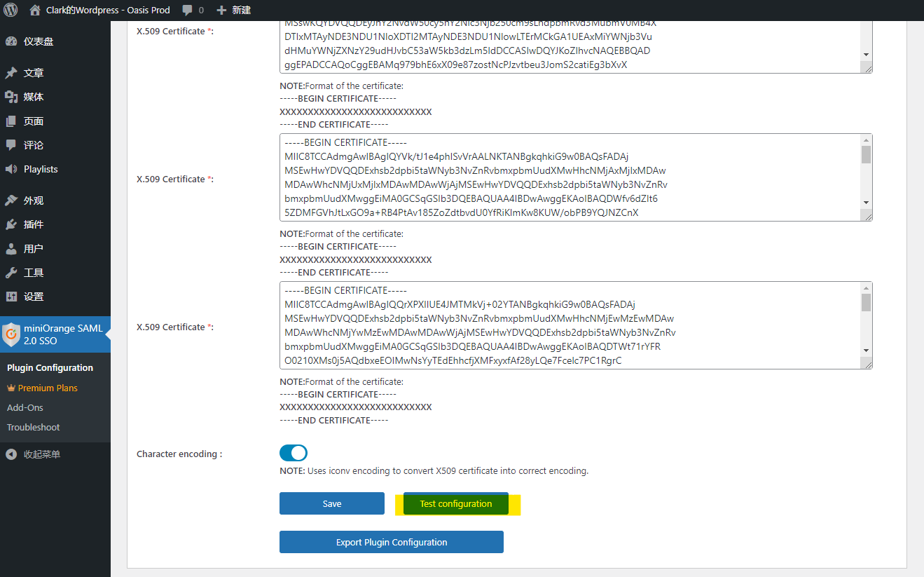The image size is (924, 577).
Task: Click inside the third X.509 certificate field
Action: [x=569, y=325]
